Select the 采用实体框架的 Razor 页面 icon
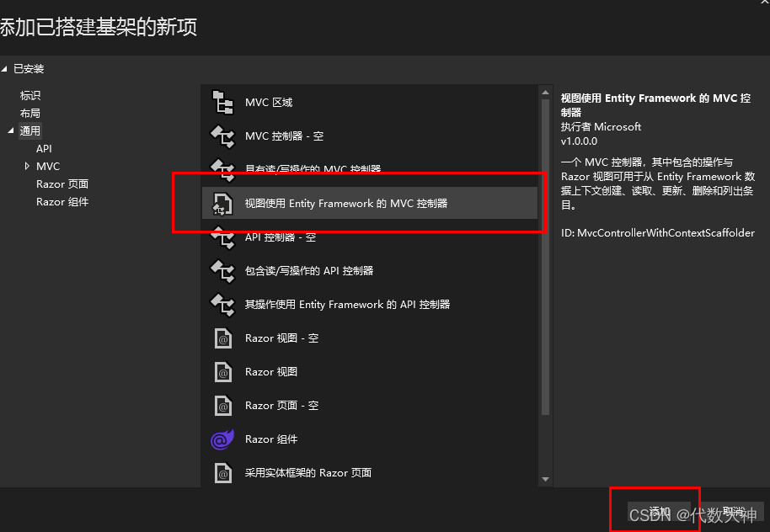Viewport: 770px width, 532px height. [223, 472]
